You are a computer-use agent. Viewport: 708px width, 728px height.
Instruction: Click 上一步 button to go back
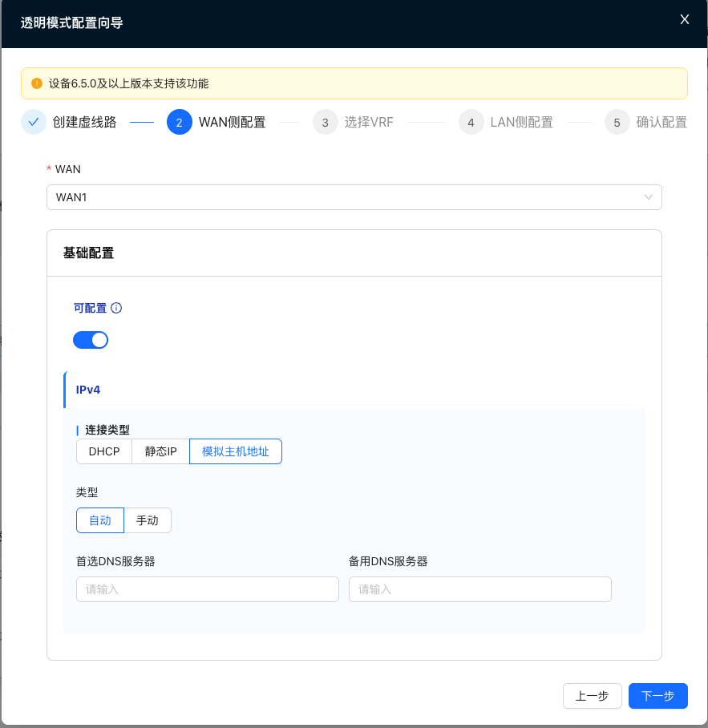(x=593, y=696)
